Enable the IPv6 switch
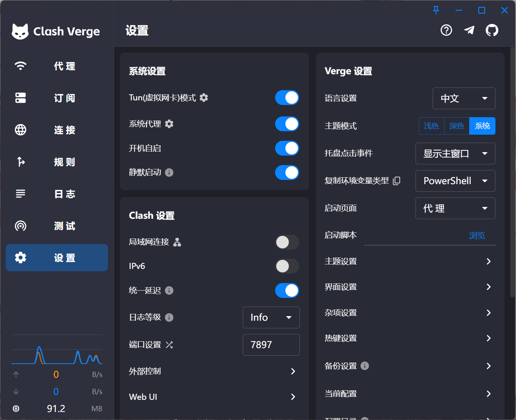Viewport: 516px width, 420px height. tap(287, 266)
